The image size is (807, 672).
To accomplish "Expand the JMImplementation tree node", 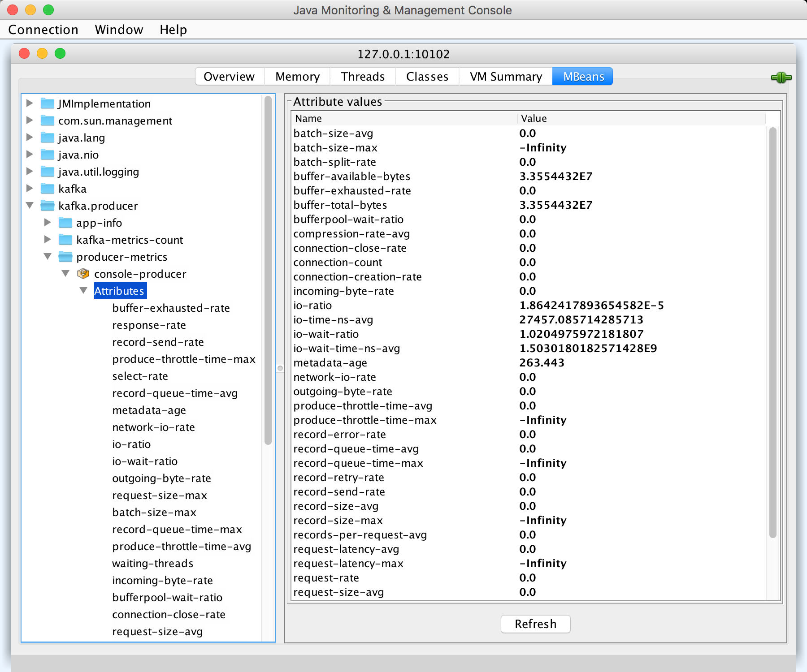I will (x=30, y=103).
